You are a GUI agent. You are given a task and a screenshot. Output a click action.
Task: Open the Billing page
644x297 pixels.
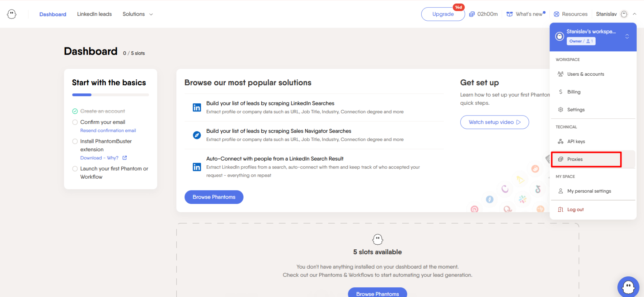click(x=573, y=92)
